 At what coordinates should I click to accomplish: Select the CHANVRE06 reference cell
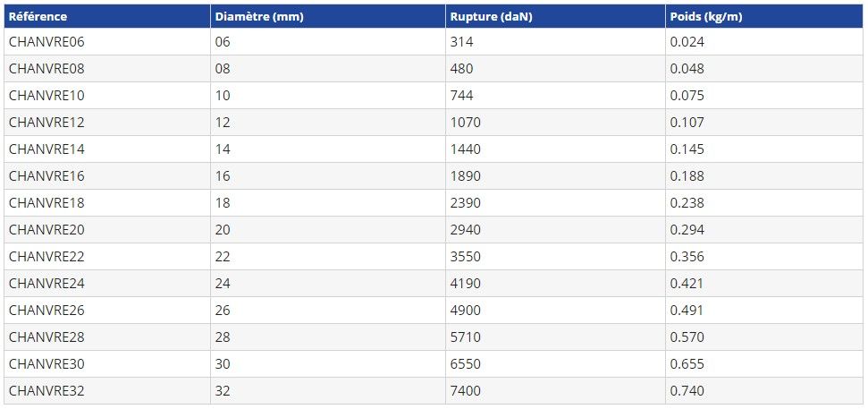[x=46, y=42]
